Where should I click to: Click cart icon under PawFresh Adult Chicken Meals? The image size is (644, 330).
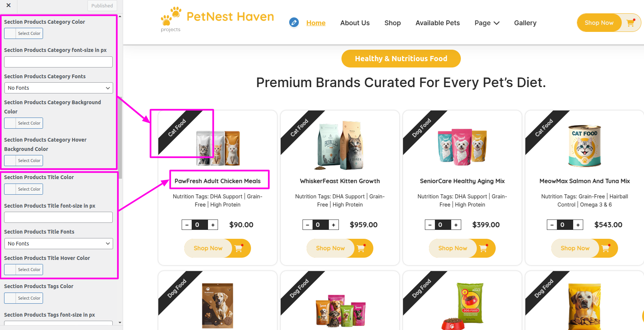(239, 248)
